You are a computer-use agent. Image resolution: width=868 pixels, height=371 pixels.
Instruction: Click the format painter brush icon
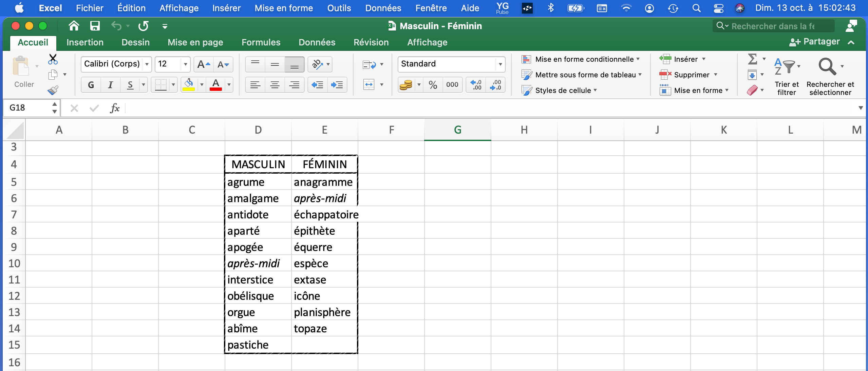(53, 90)
